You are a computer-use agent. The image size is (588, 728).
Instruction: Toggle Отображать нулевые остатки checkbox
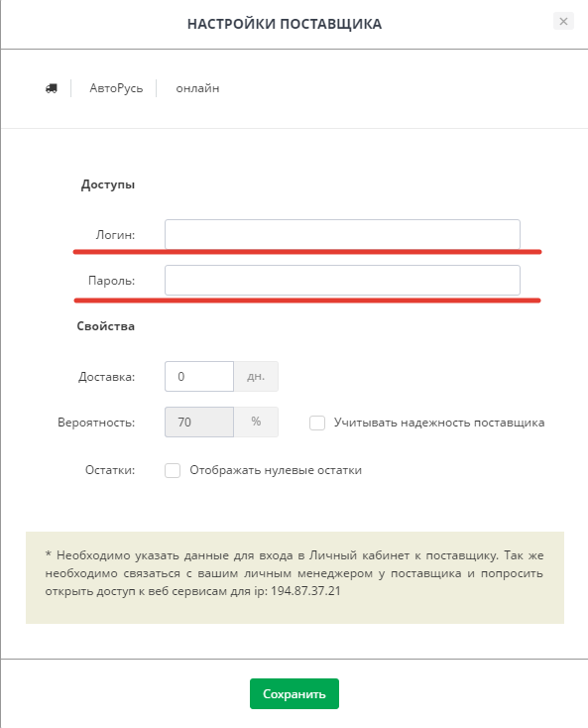coord(173,470)
